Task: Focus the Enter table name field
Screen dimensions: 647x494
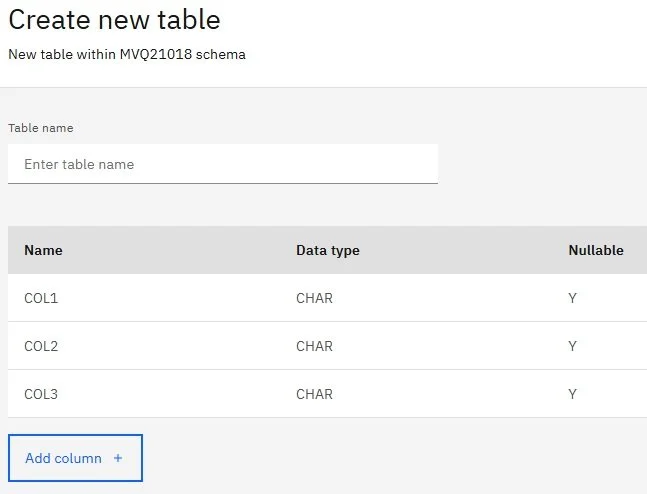Action: 222,164
